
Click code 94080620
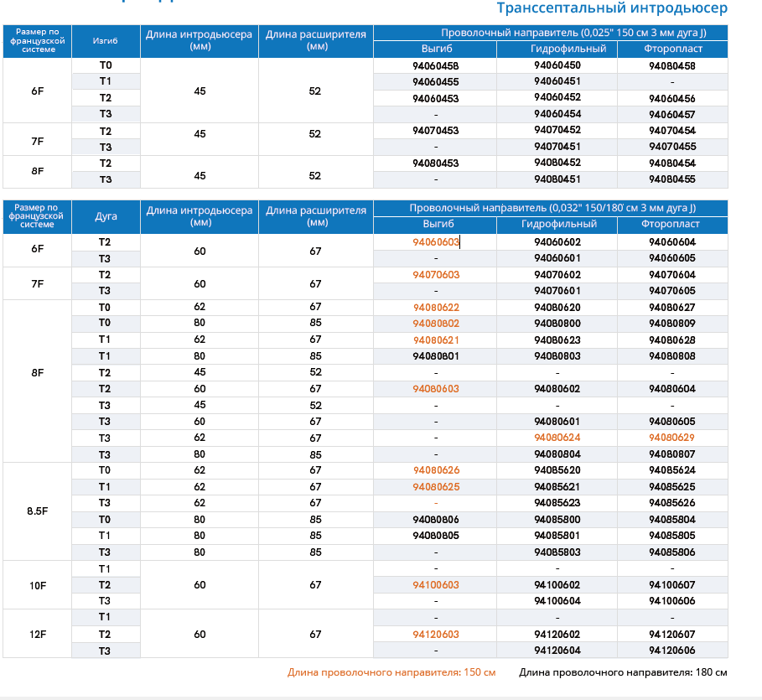(x=557, y=307)
